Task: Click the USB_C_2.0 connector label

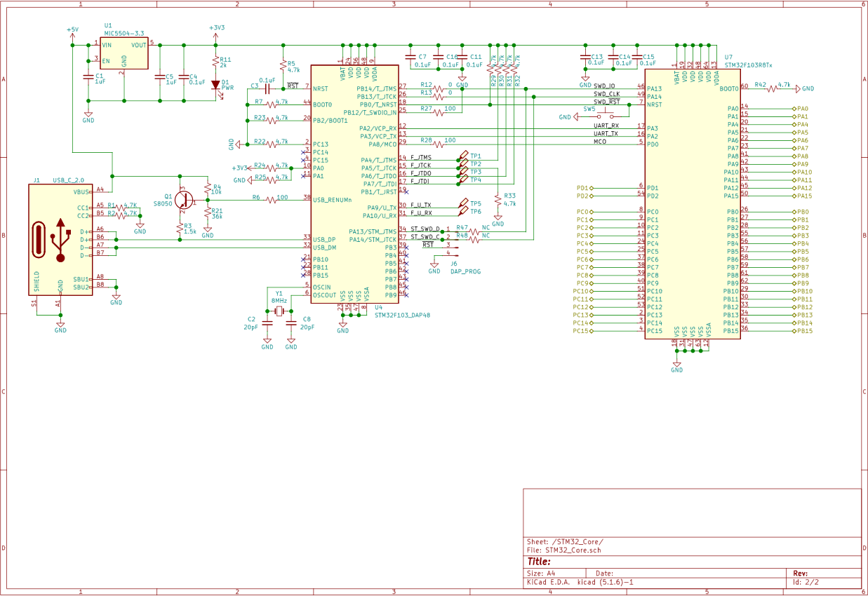Action: click(x=68, y=180)
